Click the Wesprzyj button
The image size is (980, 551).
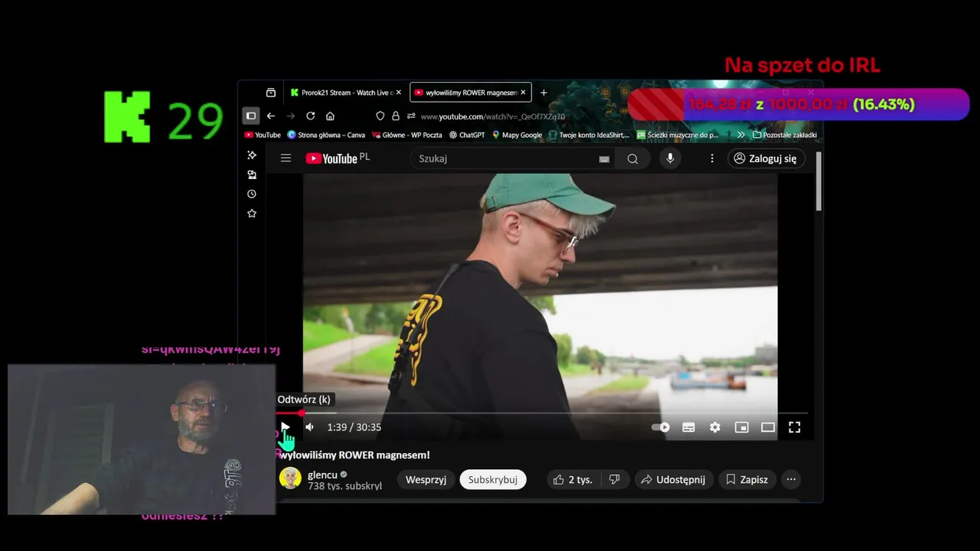coord(426,480)
